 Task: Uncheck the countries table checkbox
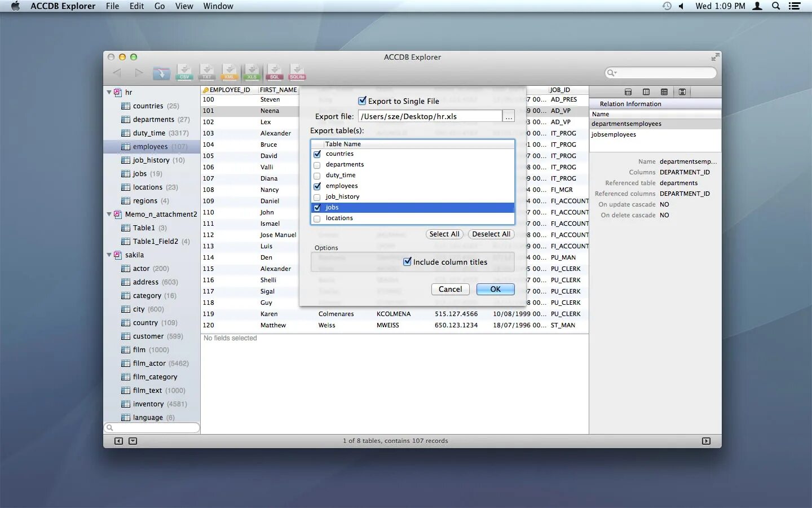[317, 154]
